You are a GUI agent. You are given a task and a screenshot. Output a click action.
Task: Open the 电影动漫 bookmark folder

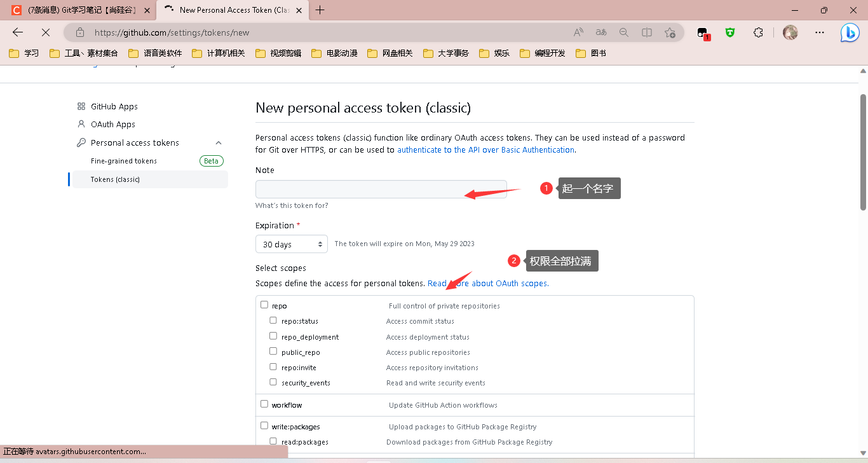coord(335,53)
